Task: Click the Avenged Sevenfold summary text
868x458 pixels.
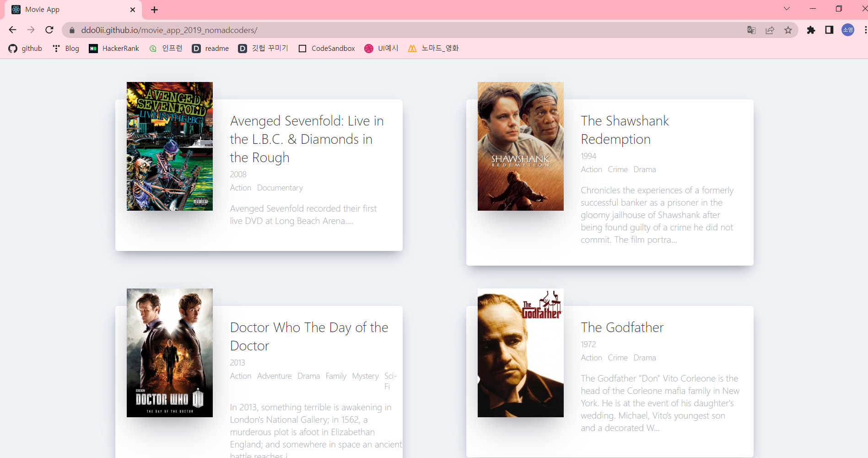Action: 303,215
